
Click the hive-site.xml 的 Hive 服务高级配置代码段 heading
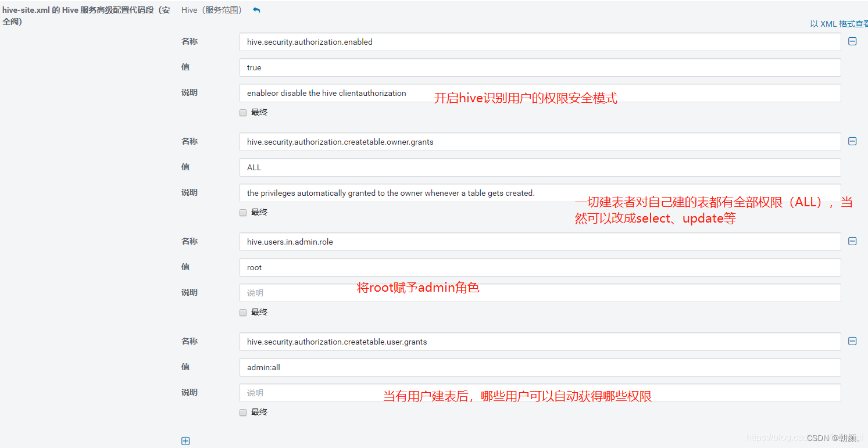click(86, 16)
